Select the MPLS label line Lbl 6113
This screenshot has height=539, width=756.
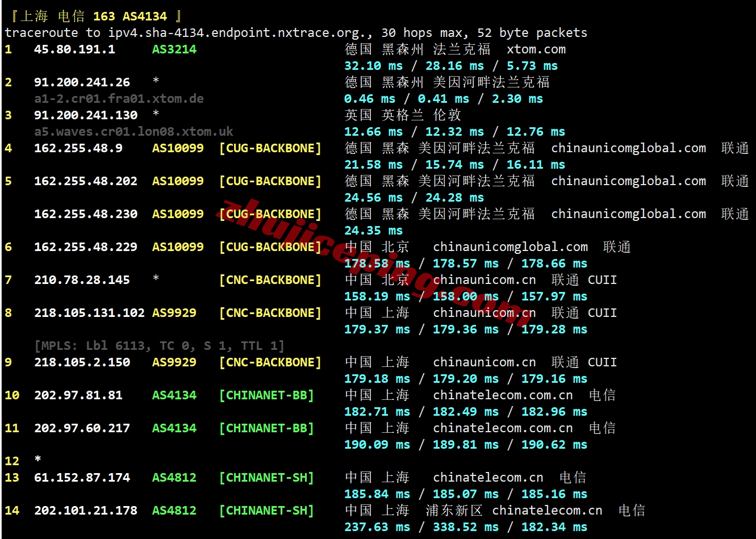159,346
